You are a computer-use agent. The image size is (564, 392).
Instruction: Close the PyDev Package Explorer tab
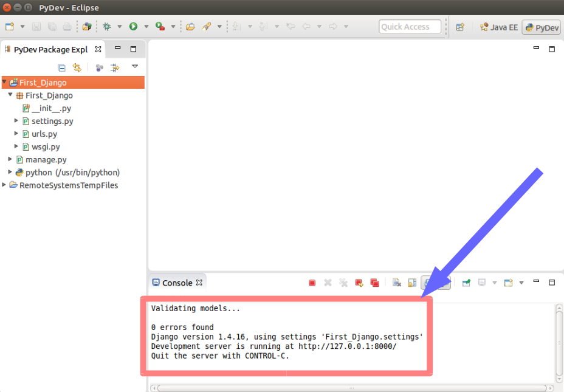pos(98,49)
